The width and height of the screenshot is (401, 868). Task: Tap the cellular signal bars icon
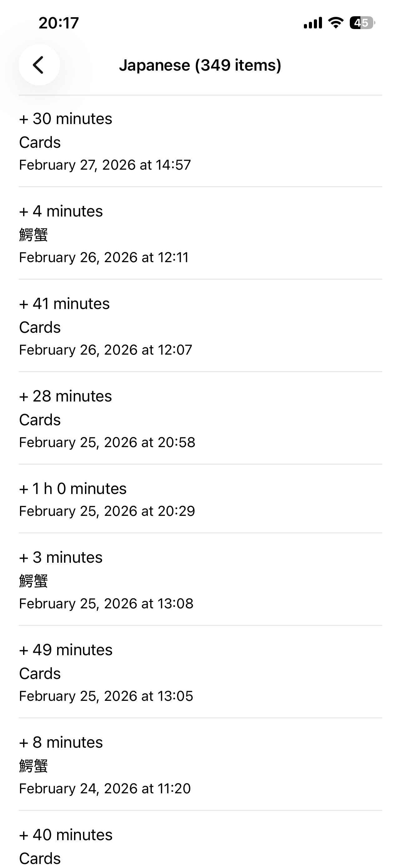point(313,23)
